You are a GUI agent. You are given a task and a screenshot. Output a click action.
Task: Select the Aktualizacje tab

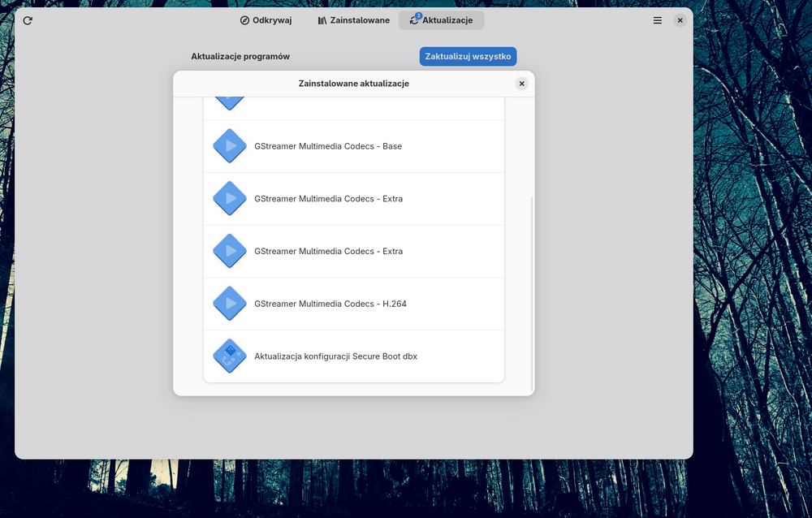coord(441,20)
